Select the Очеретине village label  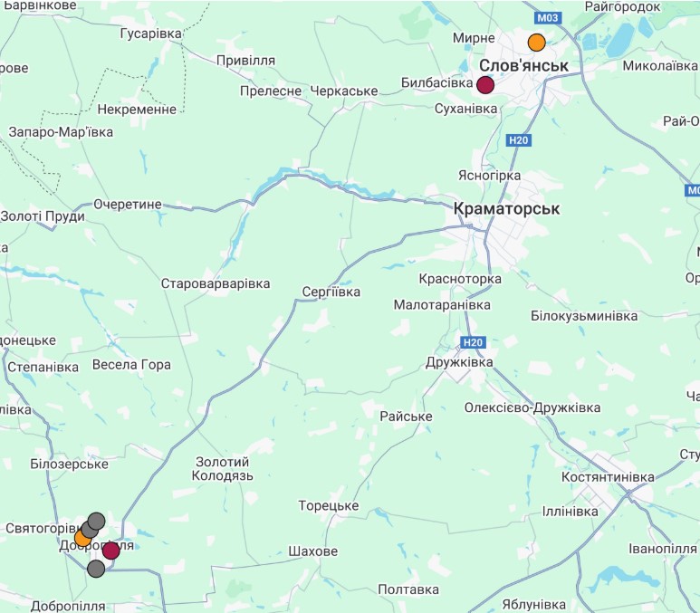coord(128,204)
